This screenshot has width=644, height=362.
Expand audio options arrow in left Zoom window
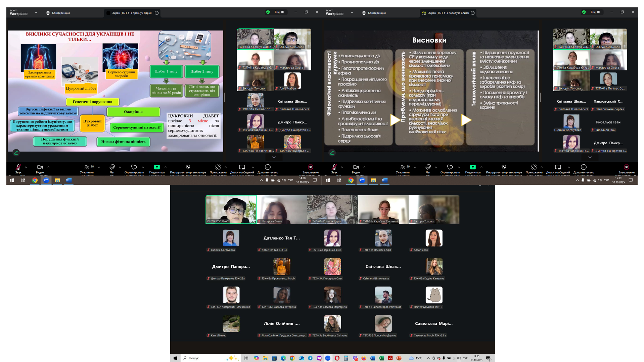[26, 167]
